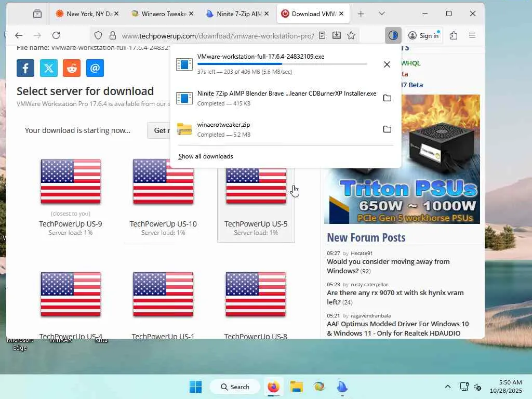
Task: Show winaerotweaker.zip in its folder
Action: 387,129
